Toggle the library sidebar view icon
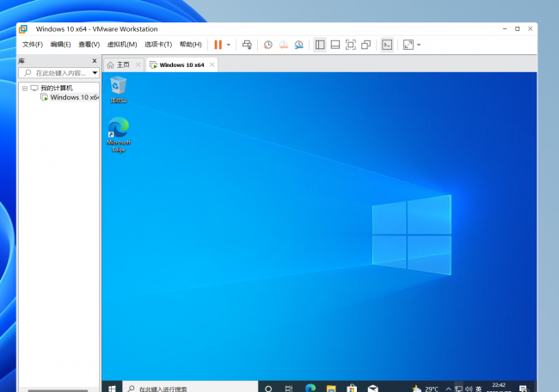The image size is (559, 392). coord(320,45)
